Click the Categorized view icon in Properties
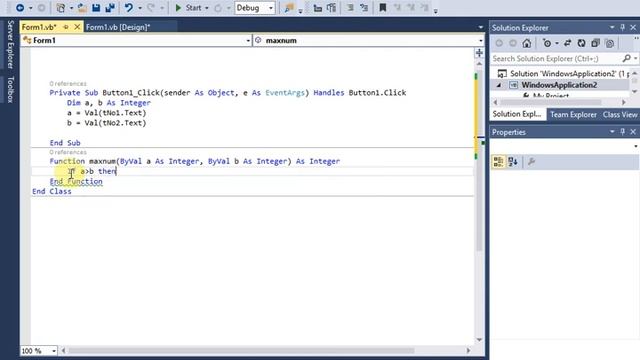The image size is (640, 360). (498, 162)
